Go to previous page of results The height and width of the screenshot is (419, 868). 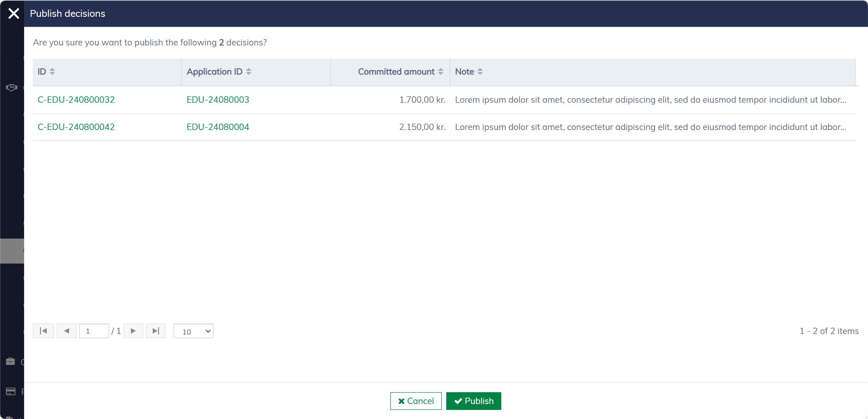[x=67, y=331]
